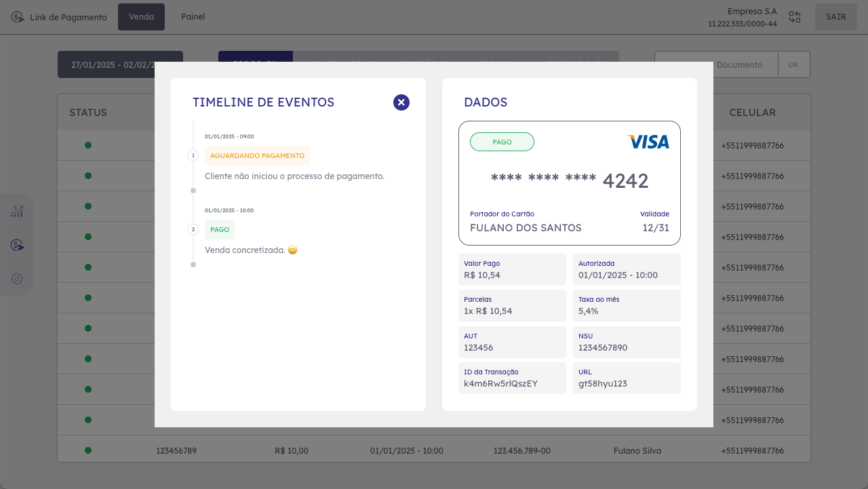This screenshot has height=489, width=868.
Task: Click the OK search button
Action: coord(793,64)
